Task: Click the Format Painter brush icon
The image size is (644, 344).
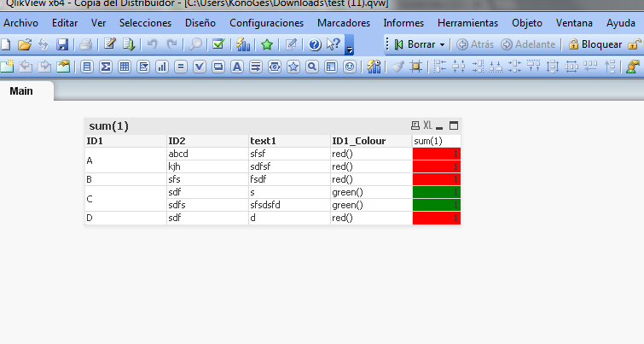Action: click(397, 67)
